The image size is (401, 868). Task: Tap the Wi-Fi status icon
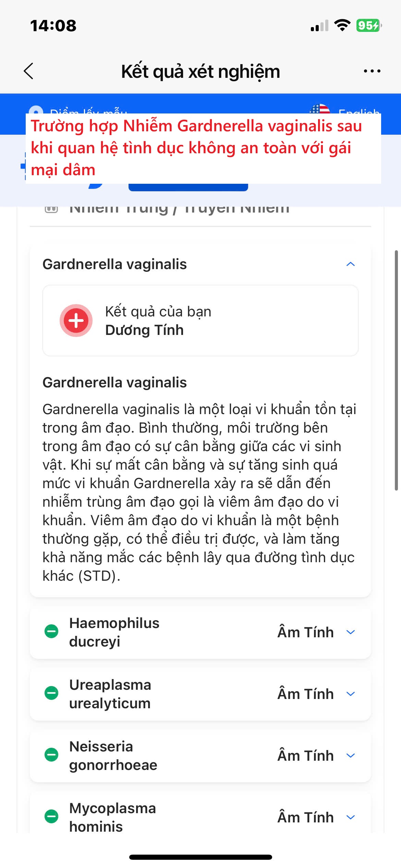[342, 25]
